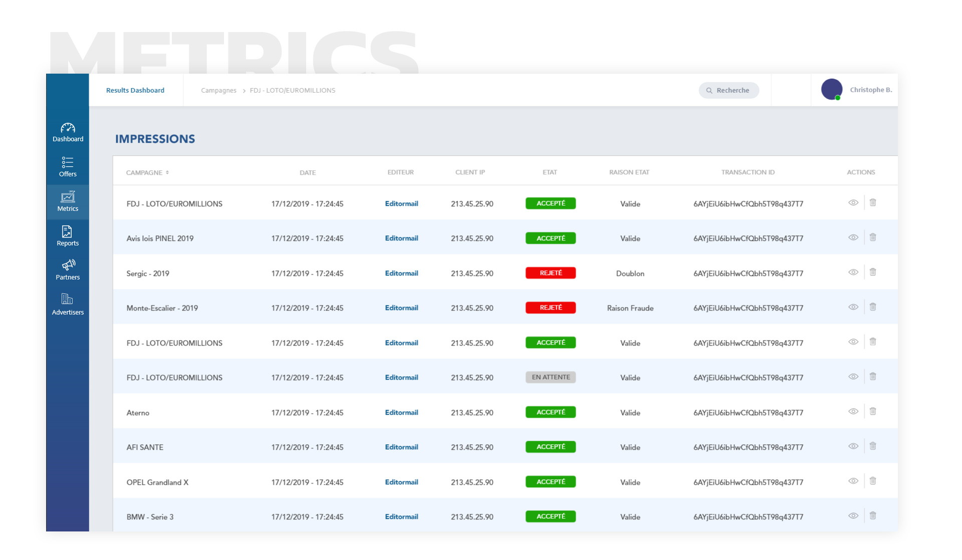Show details for OPEL Grandland X row
Image resolution: width=962 pixels, height=560 pixels.
pyautogui.click(x=853, y=481)
